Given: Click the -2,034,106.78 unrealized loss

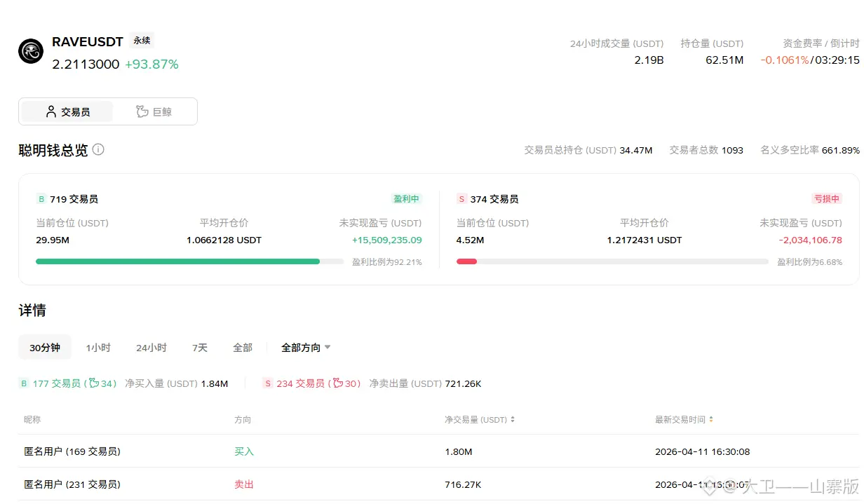Looking at the screenshot, I should pos(810,240).
